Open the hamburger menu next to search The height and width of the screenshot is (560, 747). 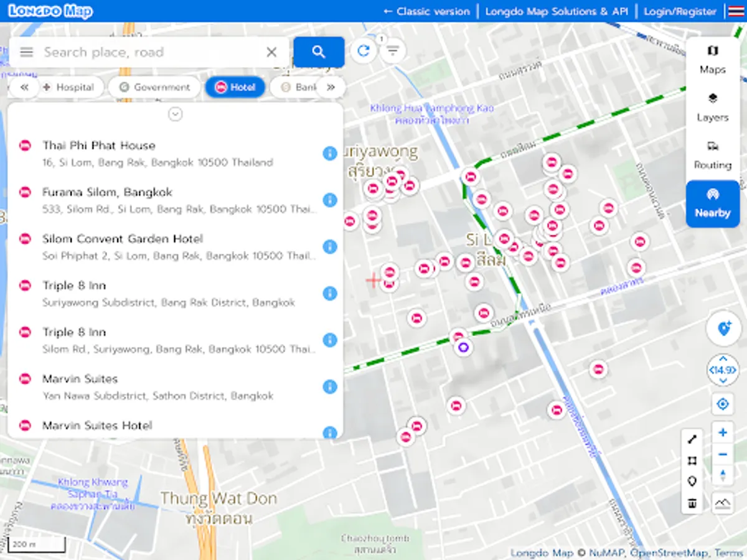pos(26,52)
